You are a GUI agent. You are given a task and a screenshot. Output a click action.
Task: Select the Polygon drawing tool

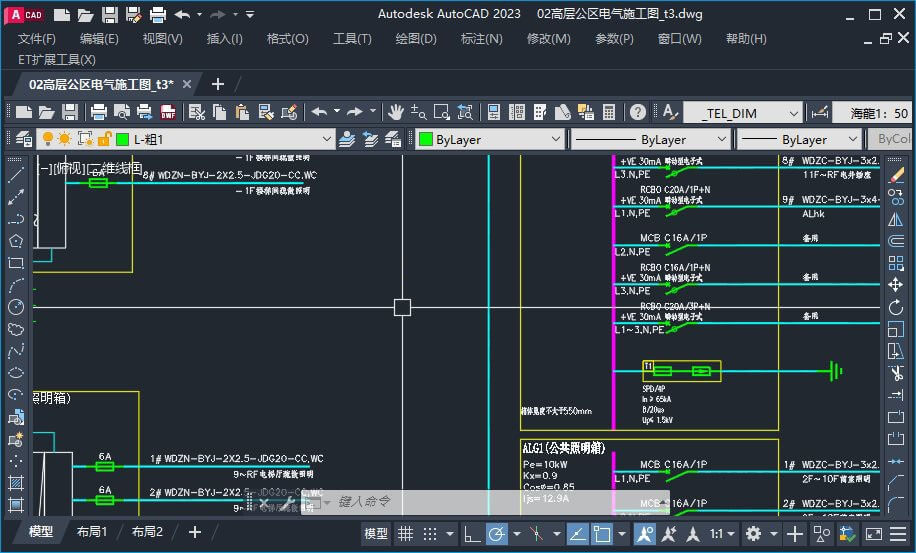pos(16,241)
